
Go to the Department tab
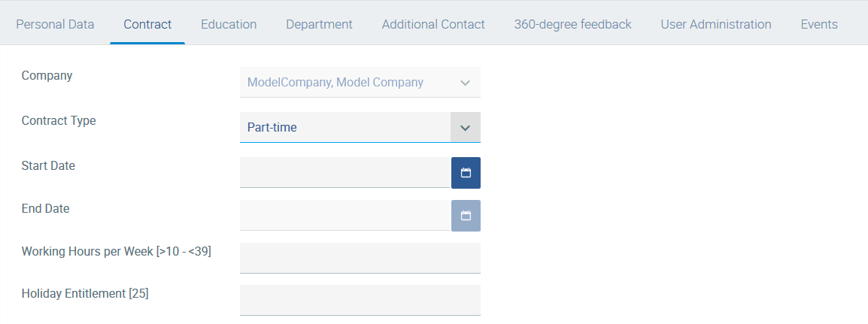point(320,24)
